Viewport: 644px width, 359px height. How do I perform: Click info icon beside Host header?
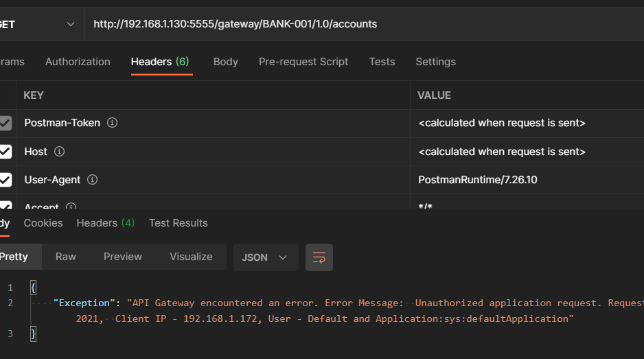pos(60,151)
